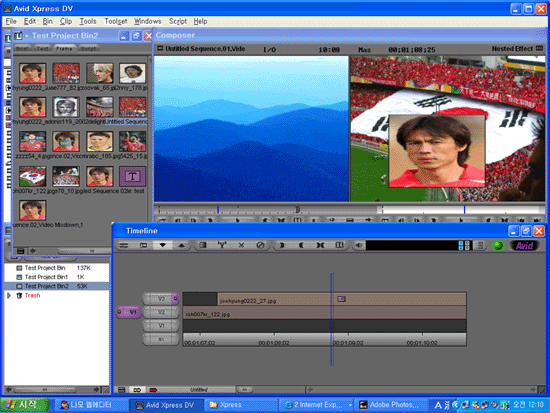550x413 pixels.
Task: Click the Trim Mode icon in Timeline toolbar
Action: click(x=339, y=245)
